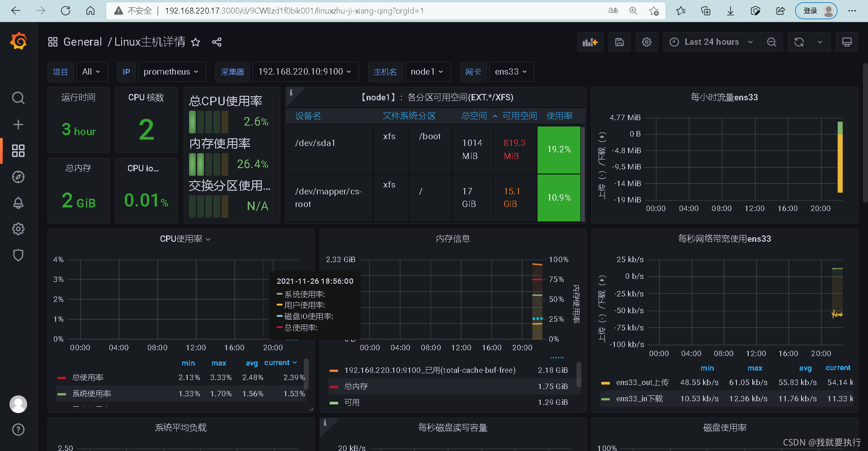The height and width of the screenshot is (451, 868).
Task: Share the dashboard via share icon
Action: click(217, 42)
